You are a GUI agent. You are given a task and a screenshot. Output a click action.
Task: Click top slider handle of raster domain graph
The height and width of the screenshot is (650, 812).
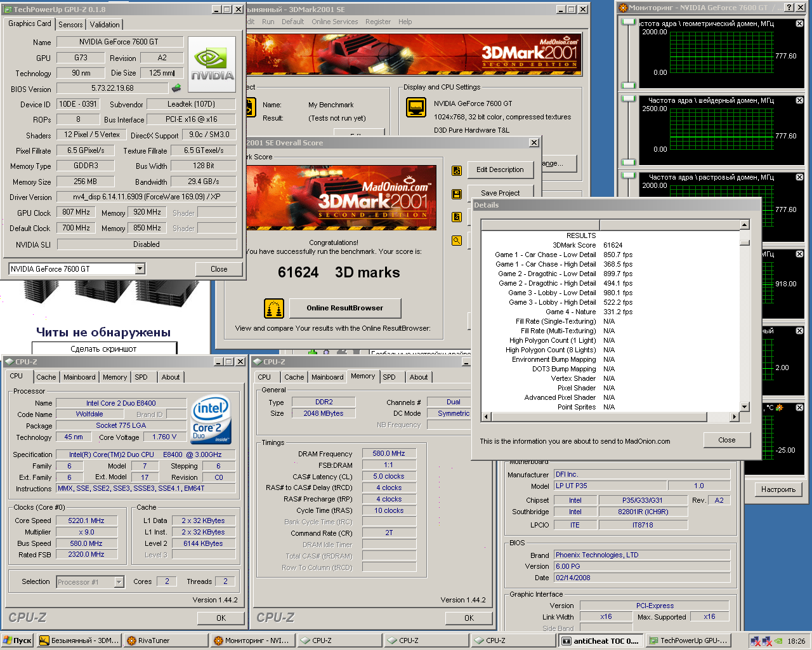click(629, 175)
